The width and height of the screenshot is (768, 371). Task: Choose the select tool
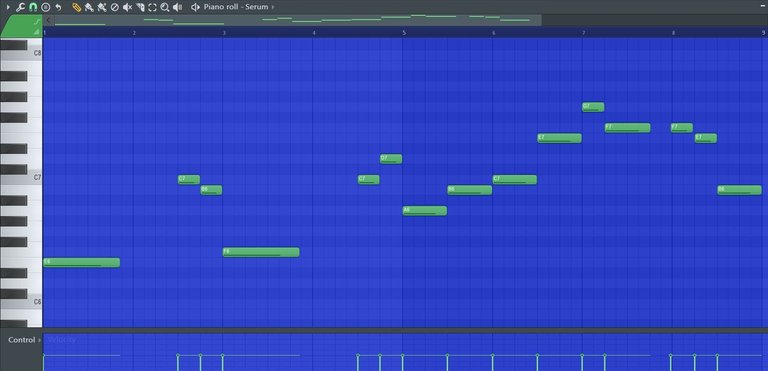[x=152, y=7]
